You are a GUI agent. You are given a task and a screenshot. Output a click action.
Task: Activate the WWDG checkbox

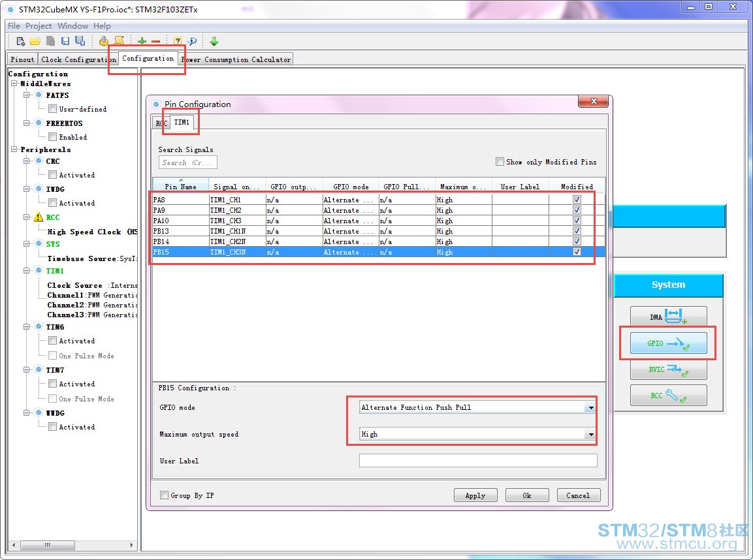tap(53, 427)
